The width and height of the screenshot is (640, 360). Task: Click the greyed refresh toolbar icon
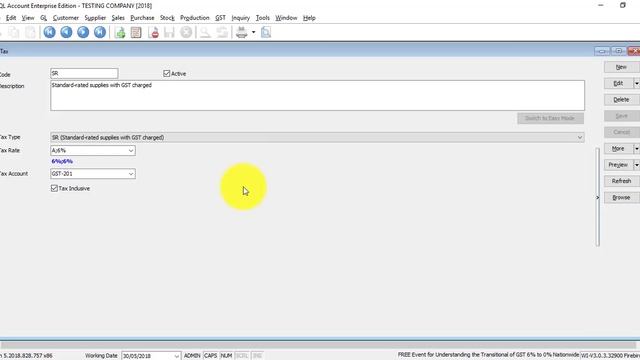tap(222, 33)
